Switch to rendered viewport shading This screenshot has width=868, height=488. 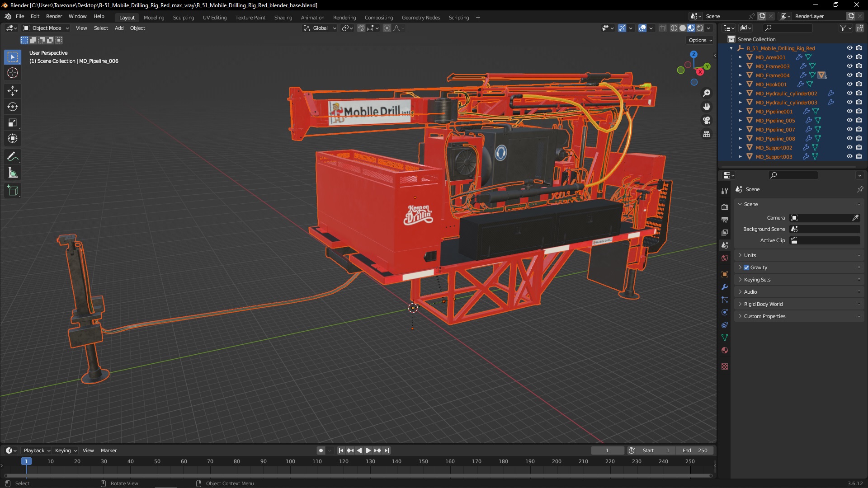pyautogui.click(x=700, y=28)
